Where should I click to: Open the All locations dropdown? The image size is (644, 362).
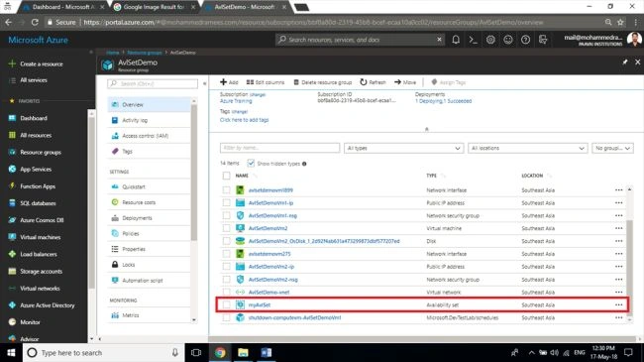pos(528,148)
